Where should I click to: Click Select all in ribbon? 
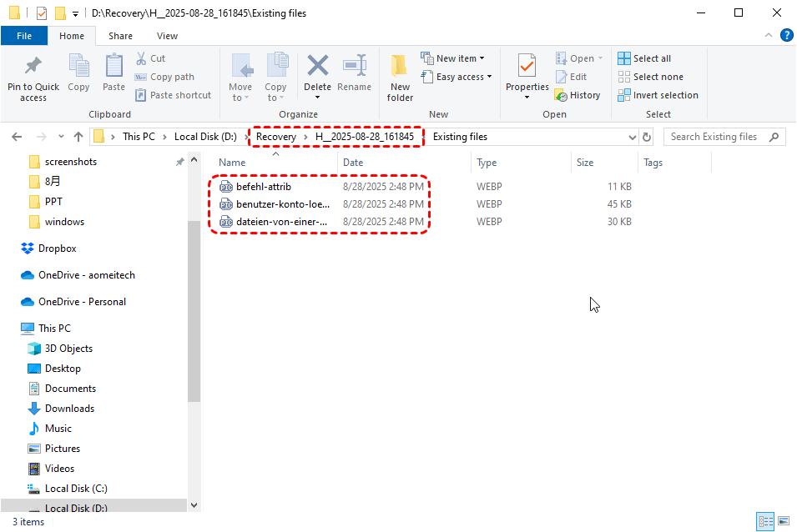tap(644, 58)
